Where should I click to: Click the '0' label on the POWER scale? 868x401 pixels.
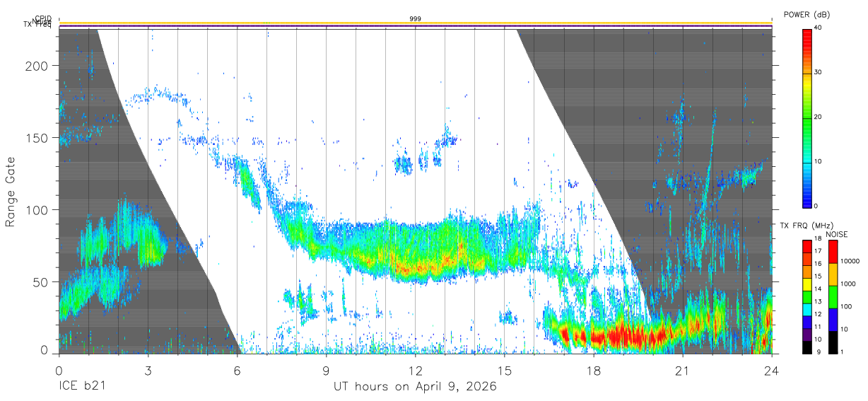[816, 206]
